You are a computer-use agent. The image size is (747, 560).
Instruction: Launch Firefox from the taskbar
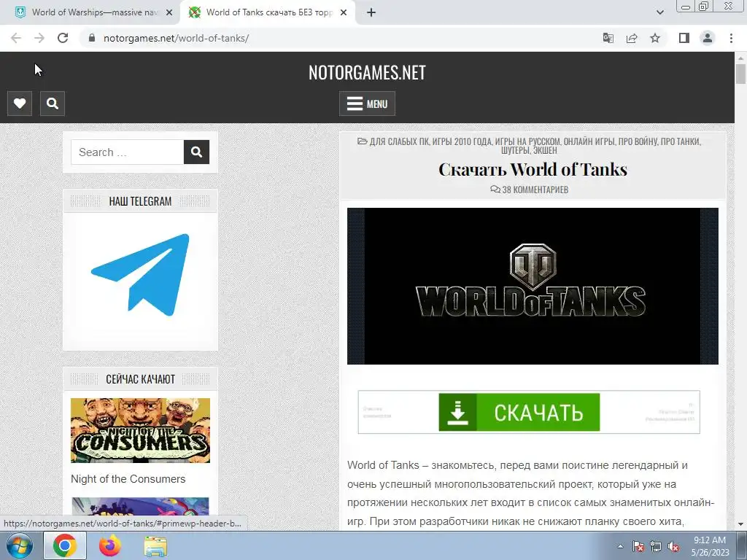[110, 545]
